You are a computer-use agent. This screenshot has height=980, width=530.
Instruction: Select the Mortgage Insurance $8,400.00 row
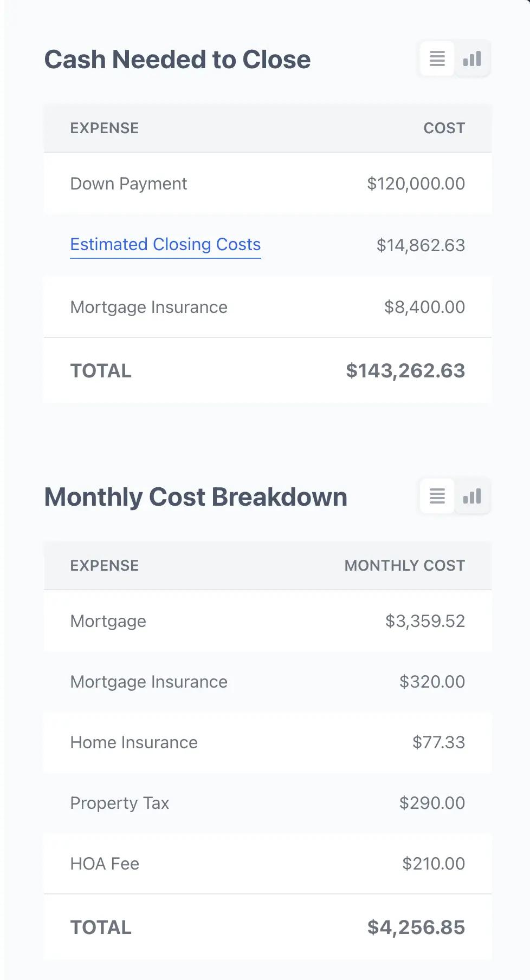(x=268, y=307)
